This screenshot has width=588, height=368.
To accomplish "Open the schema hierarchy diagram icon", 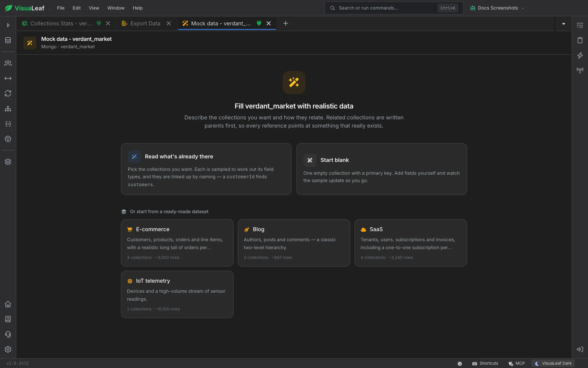I will click(x=8, y=109).
